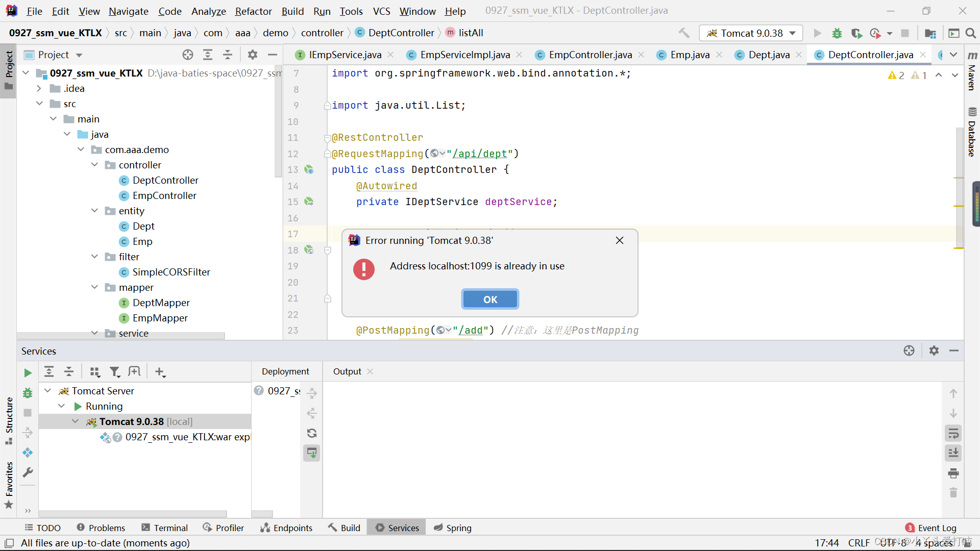The height and width of the screenshot is (551, 980).
Task: Open the Tomcat 9.0.38 run configuration dropdown
Action: pyautogui.click(x=751, y=33)
